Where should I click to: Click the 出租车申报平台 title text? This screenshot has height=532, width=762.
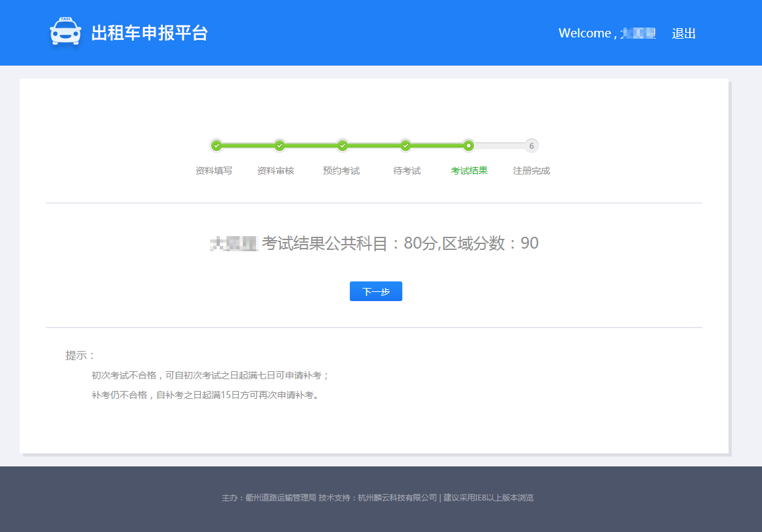coord(149,33)
